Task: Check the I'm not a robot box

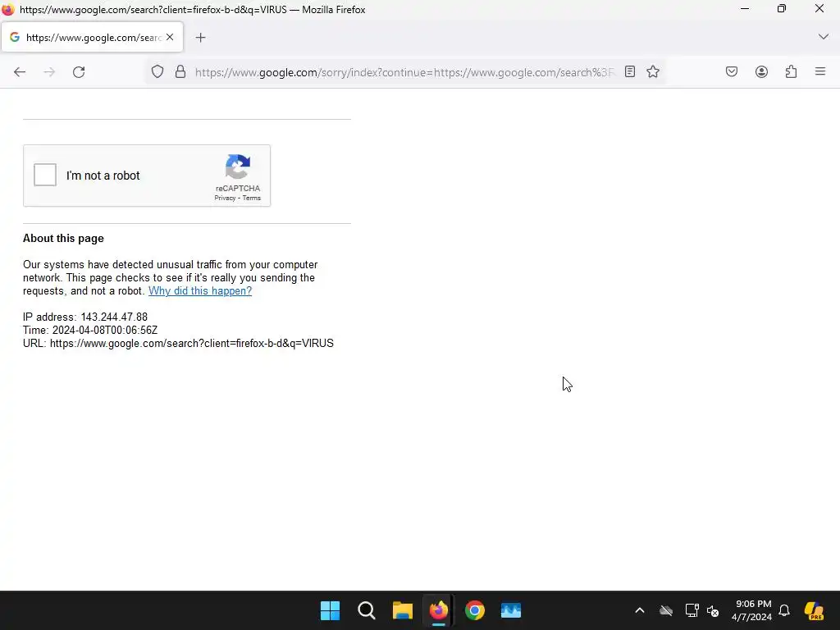Action: pyautogui.click(x=45, y=176)
